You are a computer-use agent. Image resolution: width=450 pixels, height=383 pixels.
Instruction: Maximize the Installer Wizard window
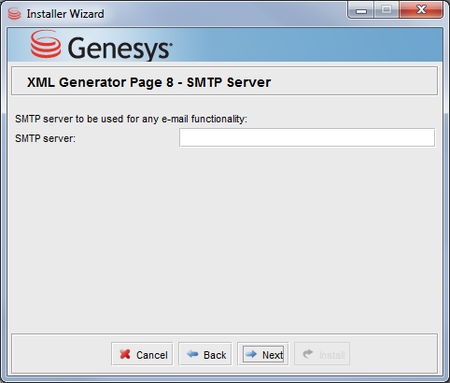coord(386,10)
